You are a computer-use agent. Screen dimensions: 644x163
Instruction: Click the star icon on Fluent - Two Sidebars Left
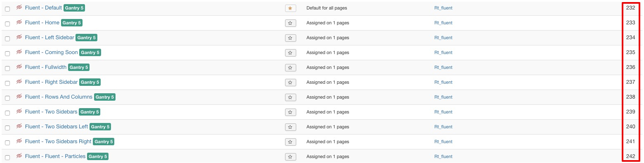tap(290, 127)
